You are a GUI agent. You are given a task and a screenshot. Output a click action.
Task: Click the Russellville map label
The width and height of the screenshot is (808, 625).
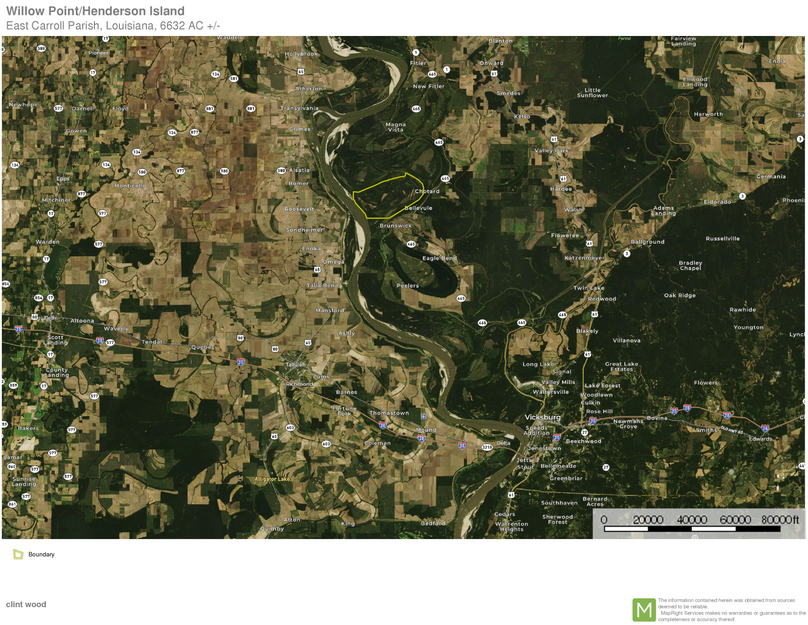pyautogui.click(x=723, y=239)
